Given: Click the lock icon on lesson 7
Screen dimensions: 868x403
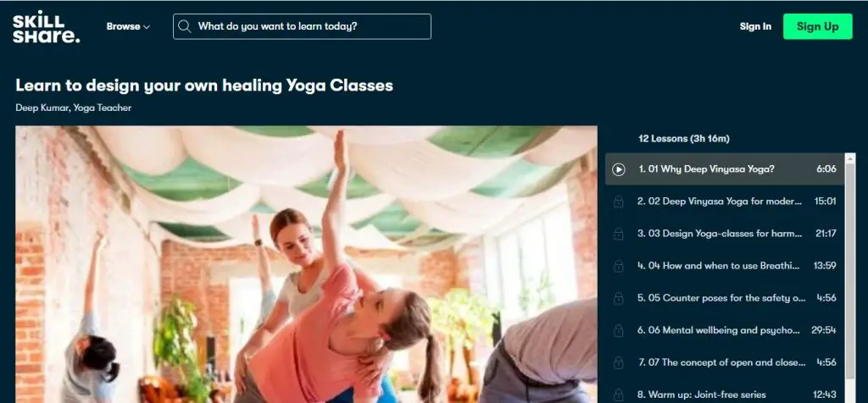Looking at the screenshot, I should point(618,362).
